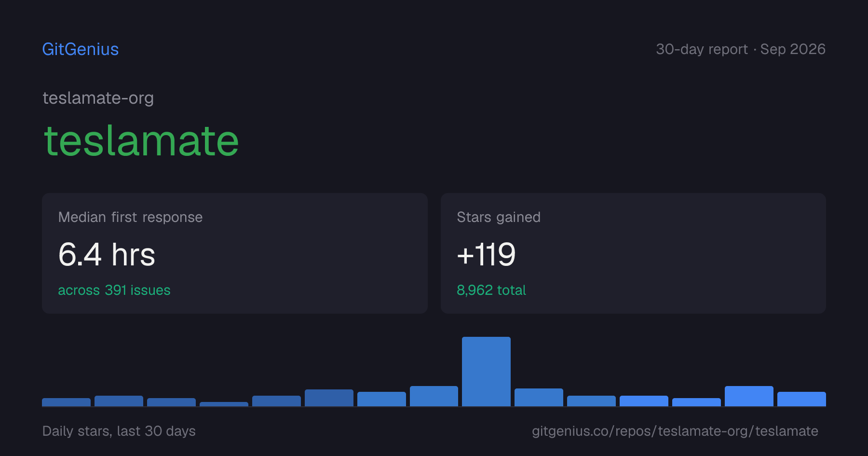Click the first bar of daily stars chart
Image resolution: width=868 pixels, height=456 pixels.
[x=66, y=402]
